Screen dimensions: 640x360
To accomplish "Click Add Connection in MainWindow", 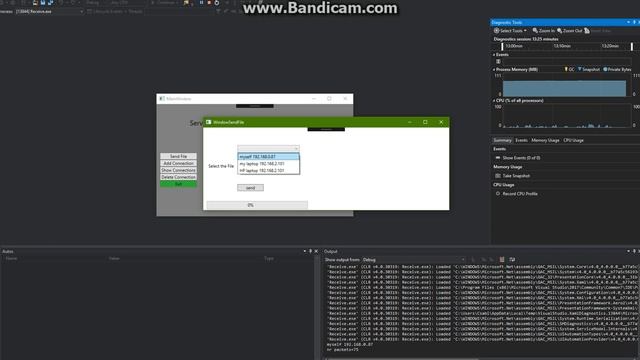I will (x=178, y=163).
